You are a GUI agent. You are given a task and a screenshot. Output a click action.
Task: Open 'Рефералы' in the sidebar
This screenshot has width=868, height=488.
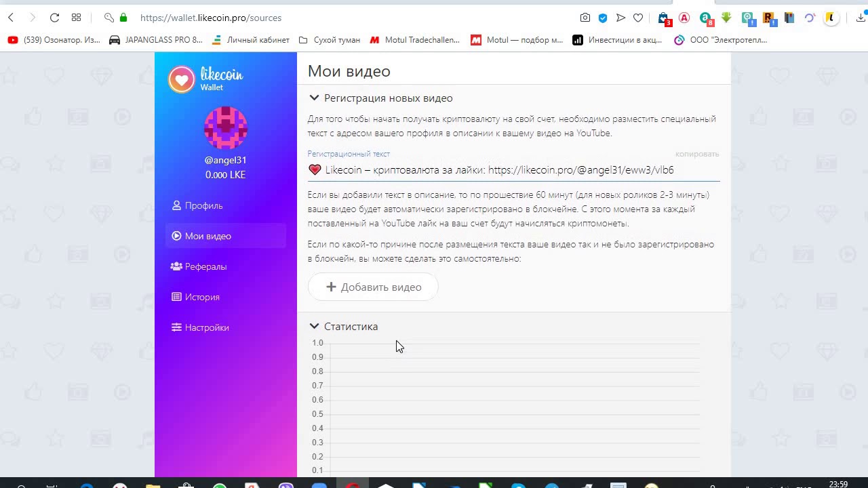click(226, 266)
